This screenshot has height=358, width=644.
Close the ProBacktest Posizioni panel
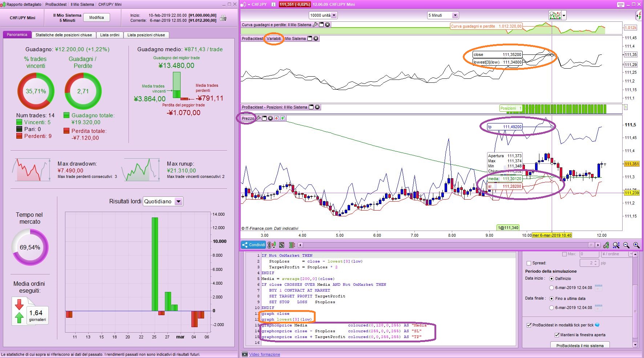pyautogui.click(x=317, y=107)
